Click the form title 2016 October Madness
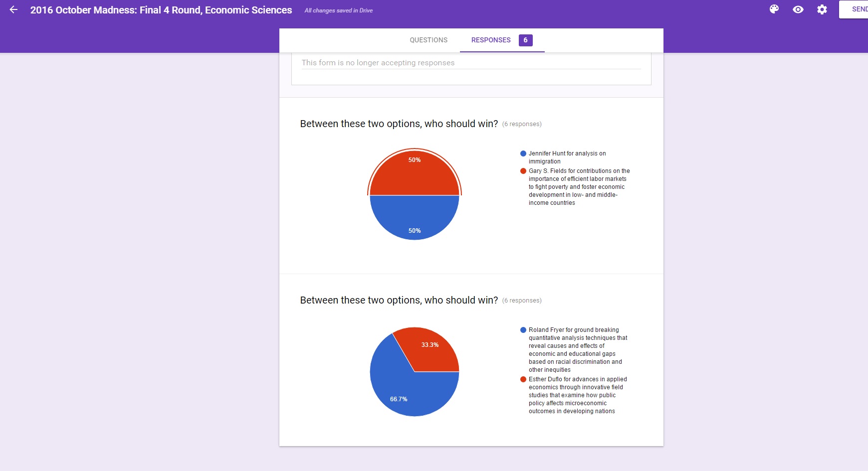This screenshot has width=868, height=471. (161, 10)
